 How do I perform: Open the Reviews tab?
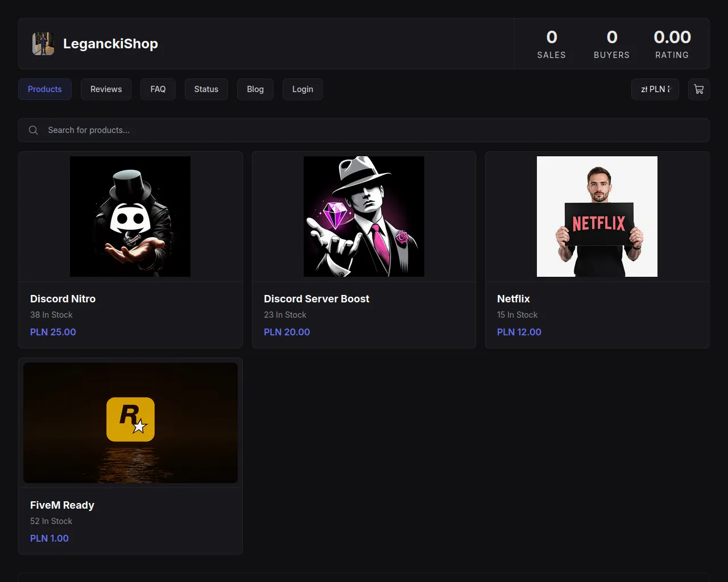coord(106,89)
